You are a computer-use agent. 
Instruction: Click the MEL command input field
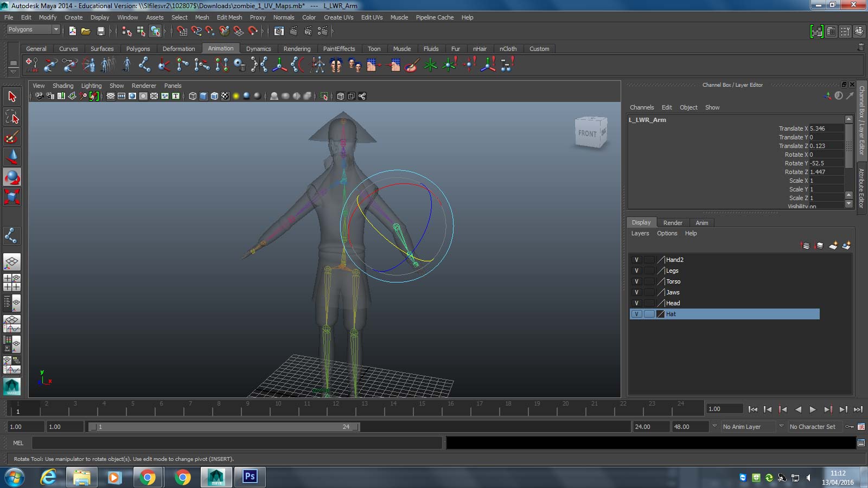tap(237, 443)
